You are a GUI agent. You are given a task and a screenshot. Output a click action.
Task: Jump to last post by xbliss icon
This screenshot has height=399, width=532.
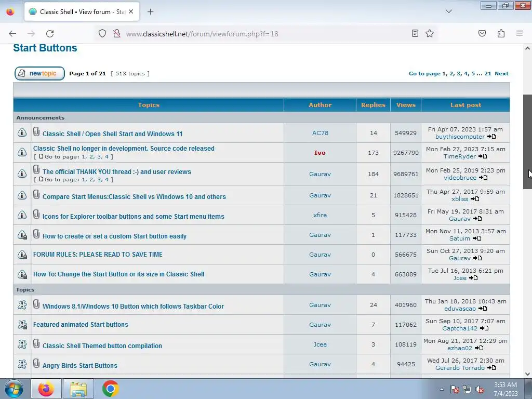coord(475,199)
